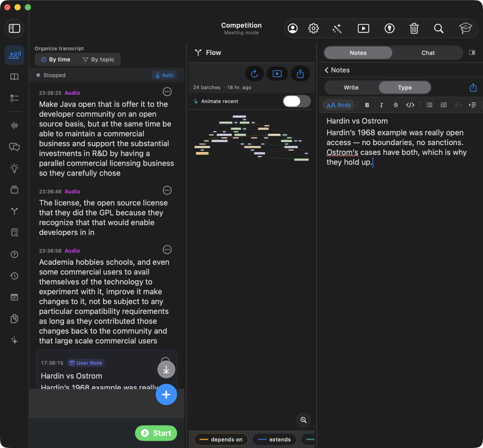Open the book icon in sidebar

click(14, 76)
